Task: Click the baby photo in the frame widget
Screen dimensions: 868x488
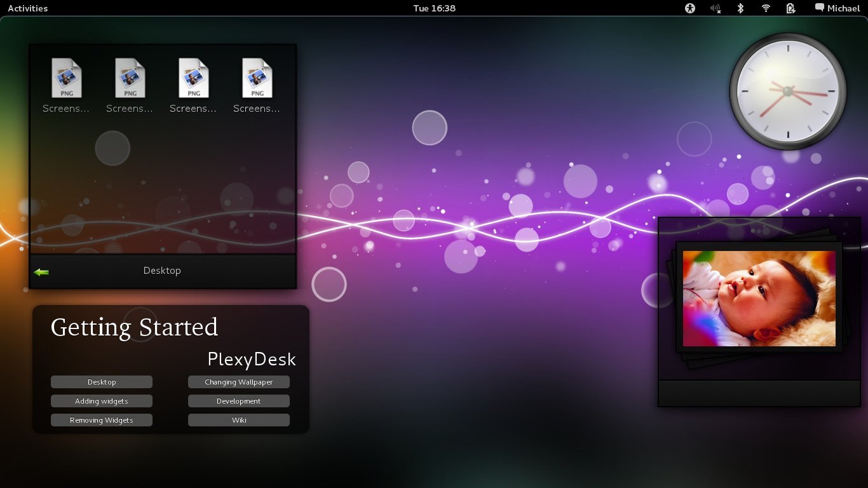Action: pyautogui.click(x=759, y=298)
